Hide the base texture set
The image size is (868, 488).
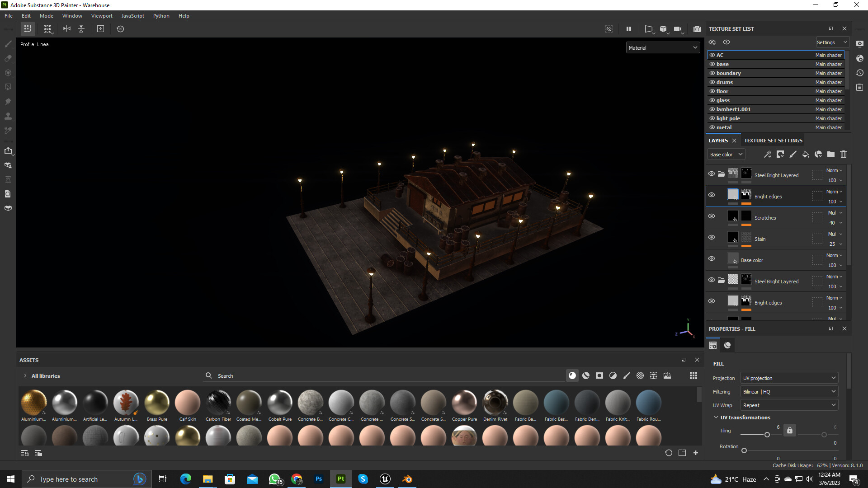pyautogui.click(x=712, y=64)
